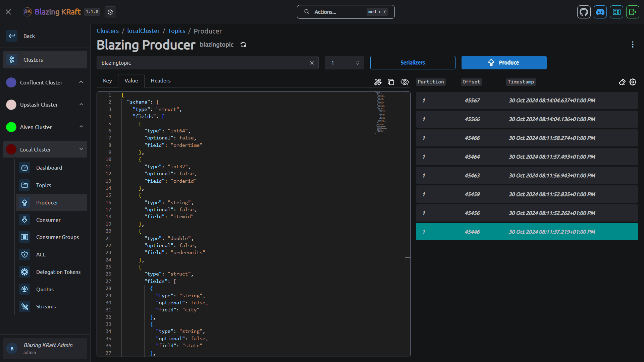The width and height of the screenshot is (644, 362).
Task: Switch to the Key tab
Action: click(x=107, y=80)
